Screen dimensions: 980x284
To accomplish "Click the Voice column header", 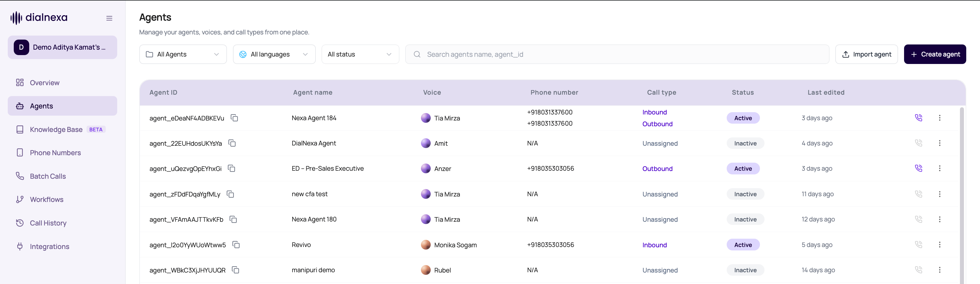I will (x=432, y=92).
